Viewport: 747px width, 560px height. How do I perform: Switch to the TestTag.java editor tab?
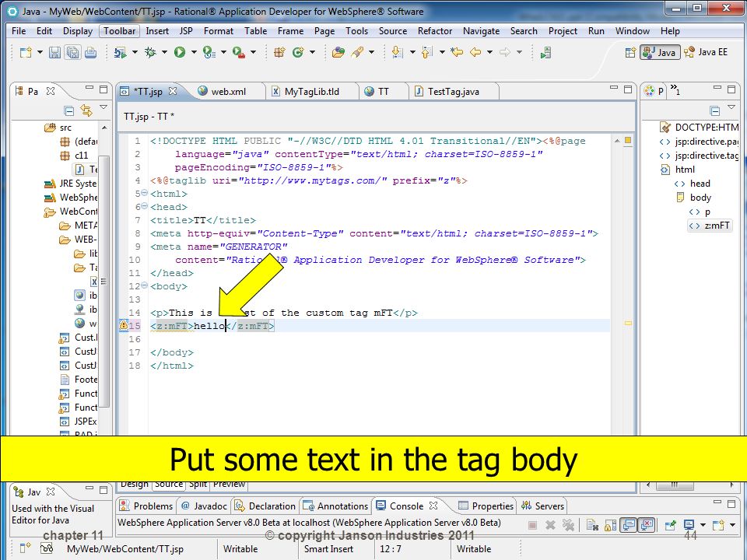(453, 92)
